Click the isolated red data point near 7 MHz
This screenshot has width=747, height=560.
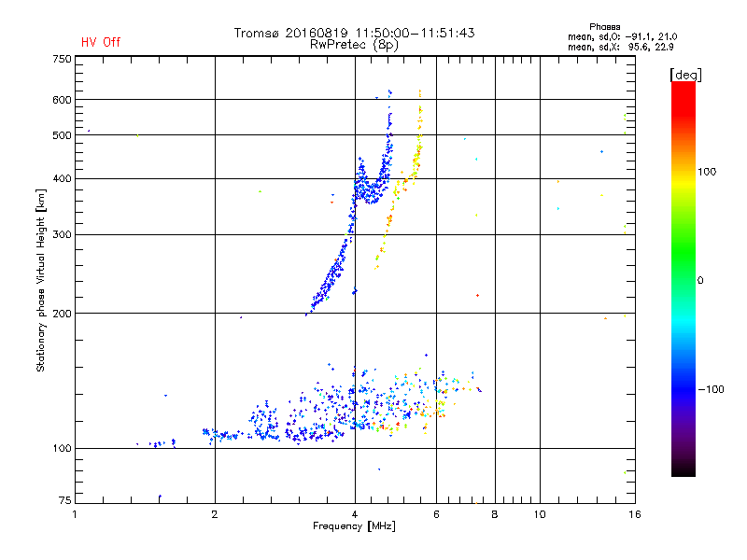[477, 296]
